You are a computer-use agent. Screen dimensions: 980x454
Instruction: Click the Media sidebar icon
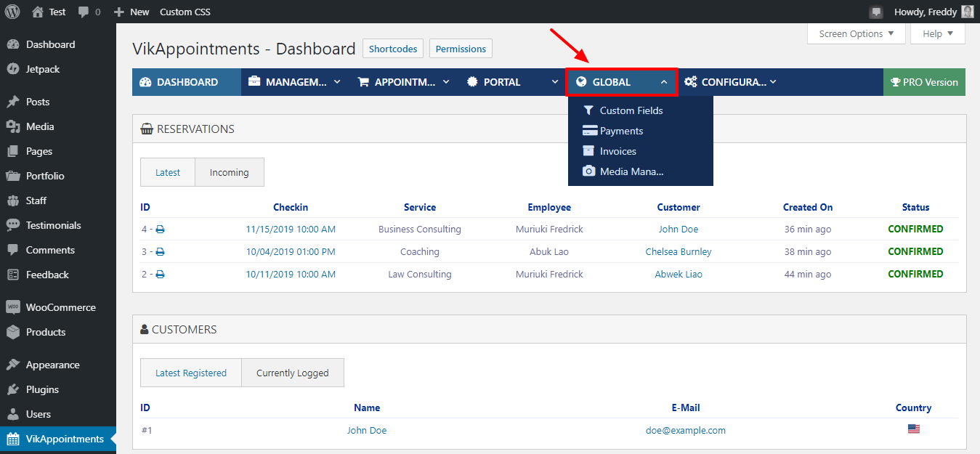point(13,126)
